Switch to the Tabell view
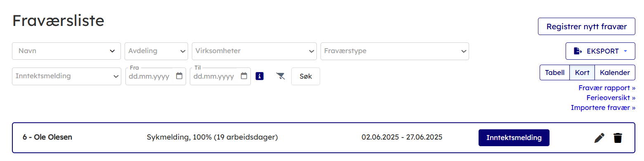644x161 pixels. coord(554,72)
